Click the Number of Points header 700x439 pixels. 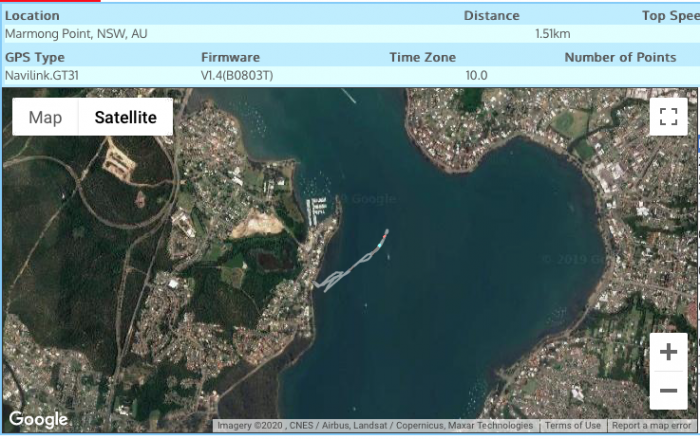620,57
